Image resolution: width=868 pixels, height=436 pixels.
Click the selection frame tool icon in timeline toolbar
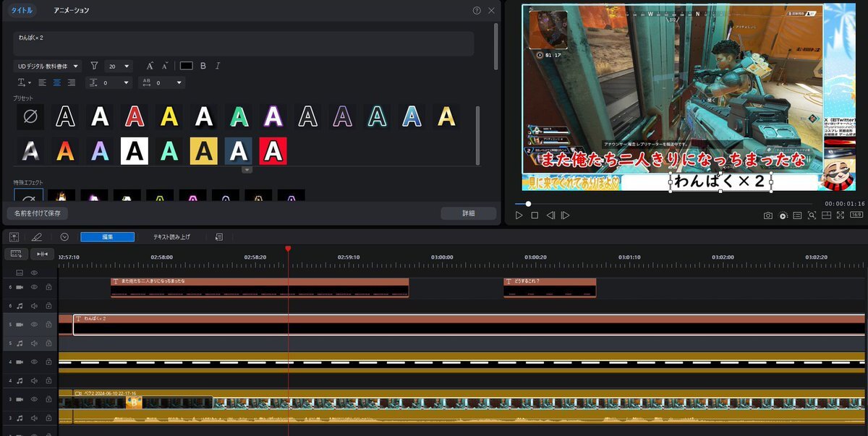click(x=14, y=236)
